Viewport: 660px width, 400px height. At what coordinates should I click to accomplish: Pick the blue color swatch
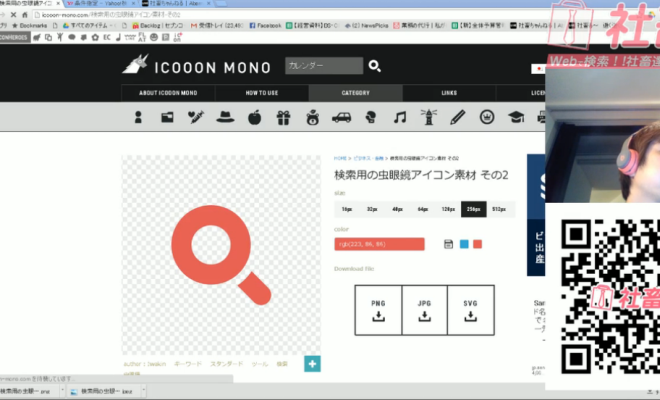[x=464, y=244]
